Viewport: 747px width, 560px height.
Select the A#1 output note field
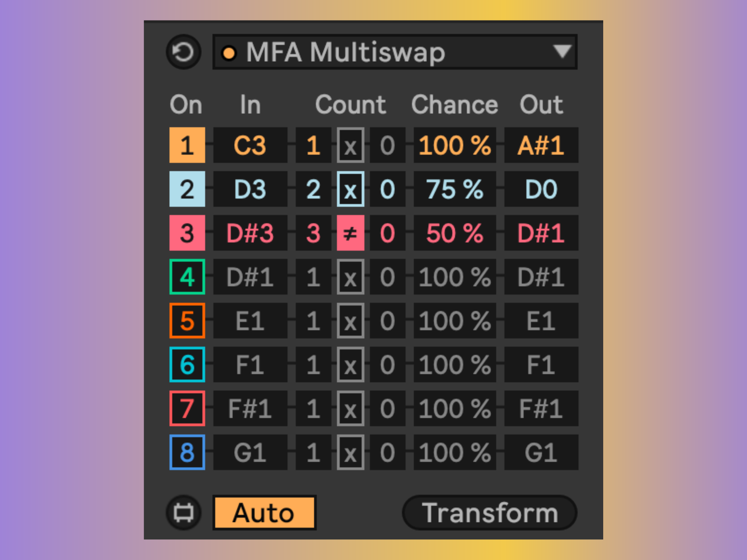(541, 145)
